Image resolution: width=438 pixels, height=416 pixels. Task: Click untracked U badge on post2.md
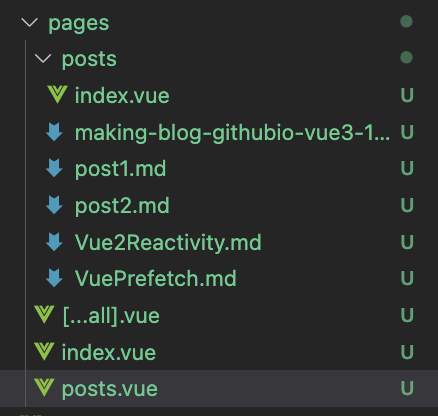pyautogui.click(x=407, y=205)
